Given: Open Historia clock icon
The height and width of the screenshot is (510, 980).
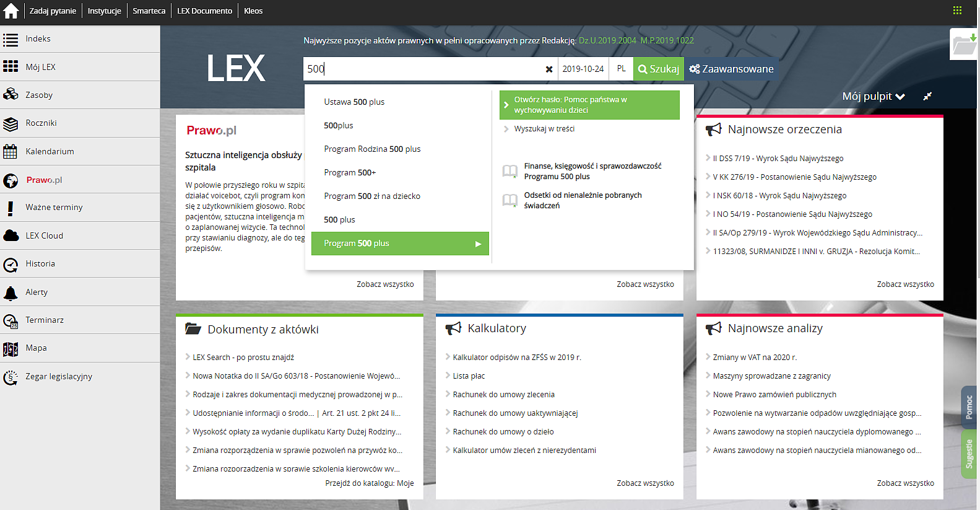Looking at the screenshot, I should click(x=11, y=265).
